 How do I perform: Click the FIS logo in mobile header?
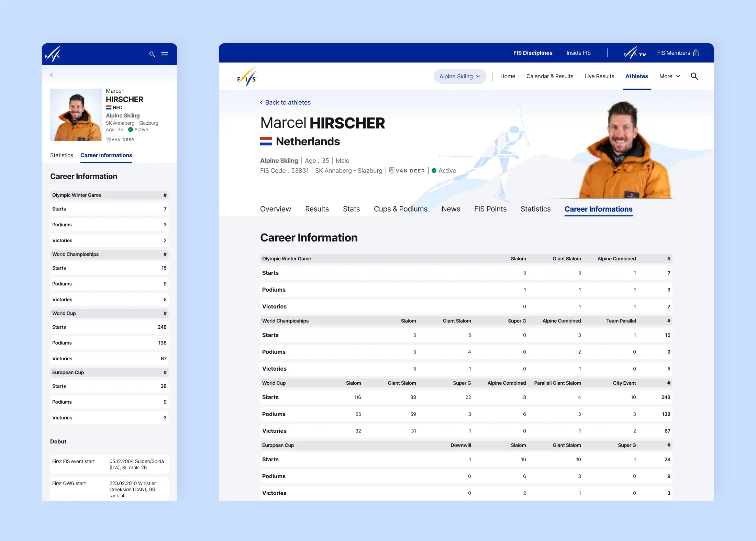[53, 54]
